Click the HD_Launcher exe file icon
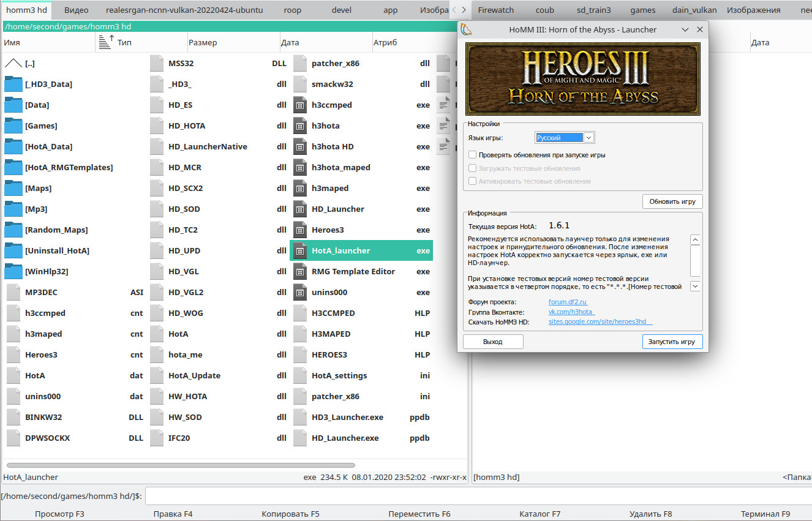Screen dimensions: 812x521 pyautogui.click(x=299, y=209)
